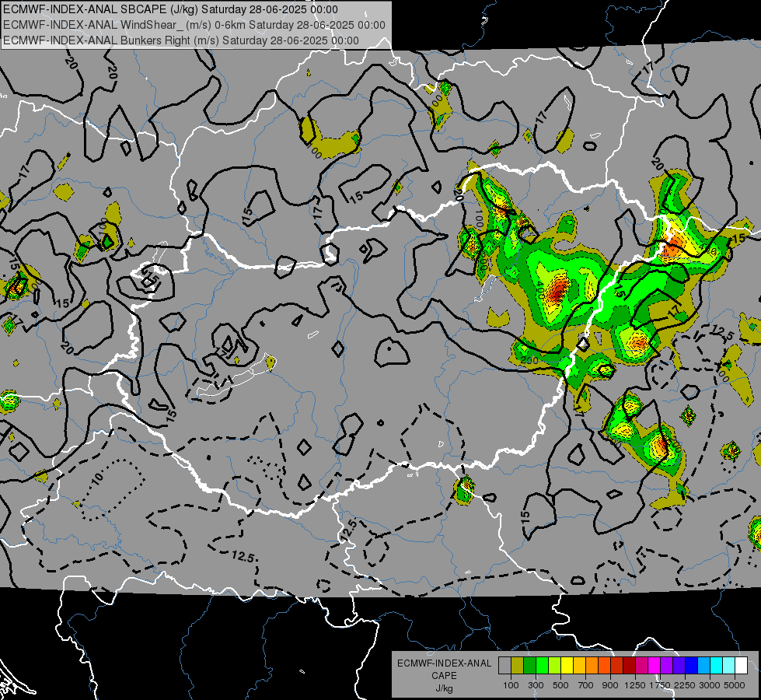
Task: Click the "CAPE" label in the legend
Action: click(x=444, y=676)
